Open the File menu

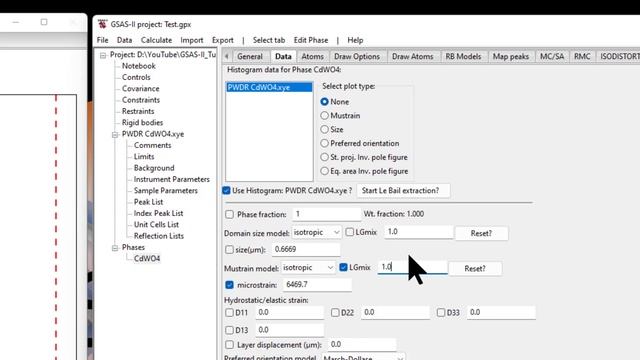tap(102, 40)
